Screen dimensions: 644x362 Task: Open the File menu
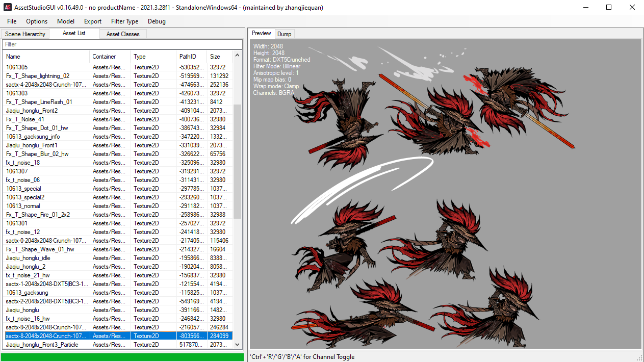(x=12, y=21)
